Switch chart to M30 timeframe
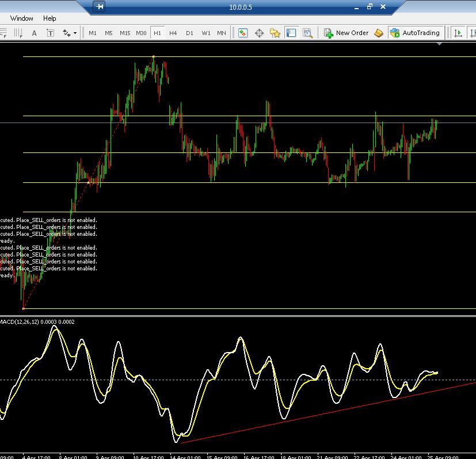This screenshot has height=459, width=476. 141,33
